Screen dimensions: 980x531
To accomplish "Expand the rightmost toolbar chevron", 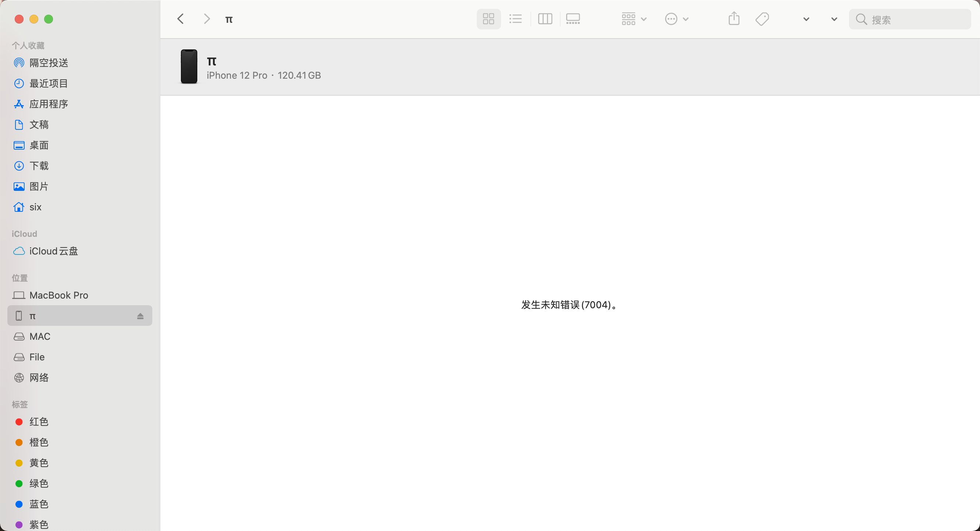I will click(x=834, y=19).
